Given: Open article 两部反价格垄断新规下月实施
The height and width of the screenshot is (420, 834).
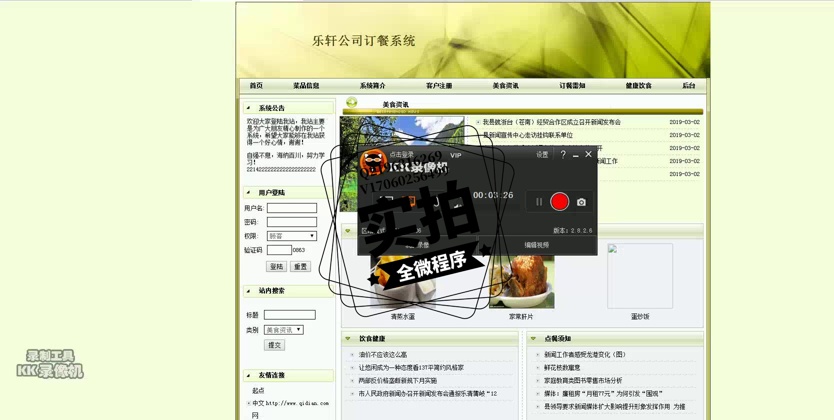Looking at the screenshot, I should click(397, 381).
